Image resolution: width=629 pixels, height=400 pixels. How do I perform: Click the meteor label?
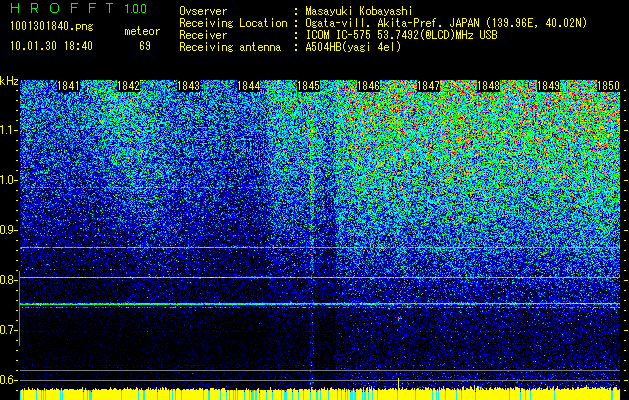(142, 31)
